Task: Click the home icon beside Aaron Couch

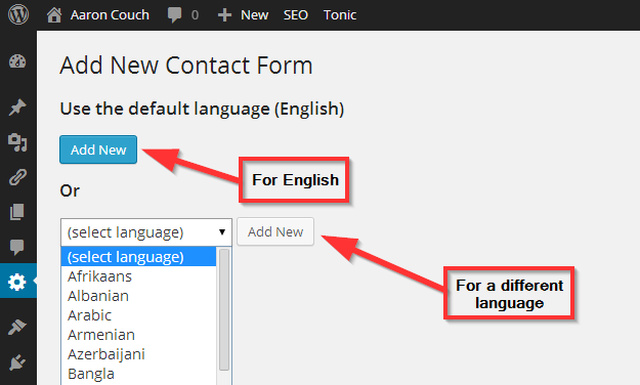Action: [x=54, y=15]
